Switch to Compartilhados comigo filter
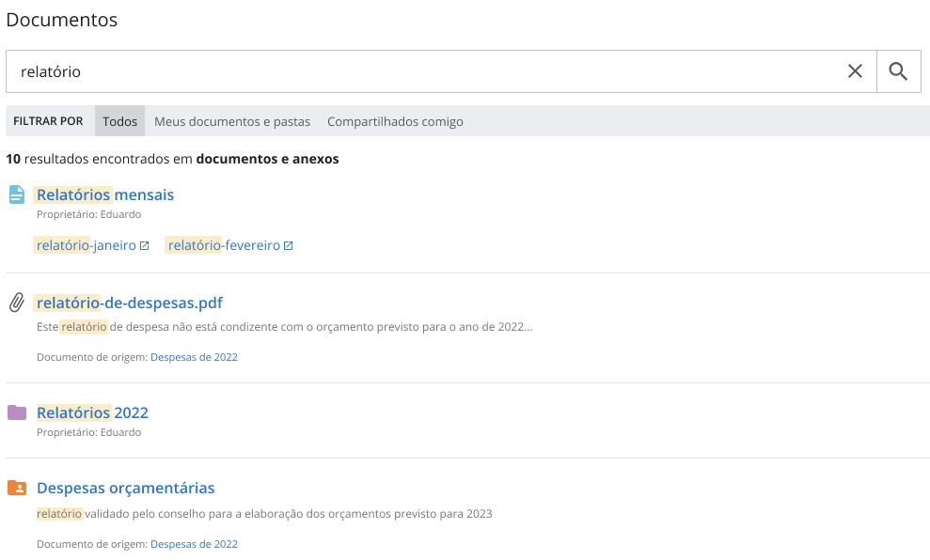930x560 pixels. click(395, 121)
